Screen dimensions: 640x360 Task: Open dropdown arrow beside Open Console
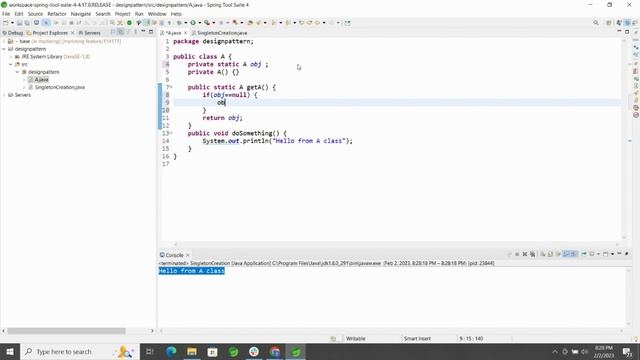tap(612, 254)
